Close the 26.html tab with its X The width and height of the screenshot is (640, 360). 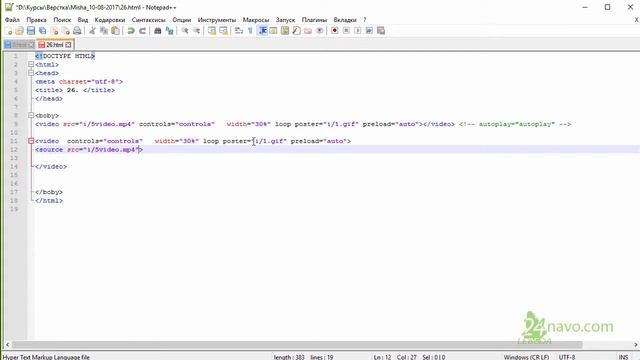point(68,44)
